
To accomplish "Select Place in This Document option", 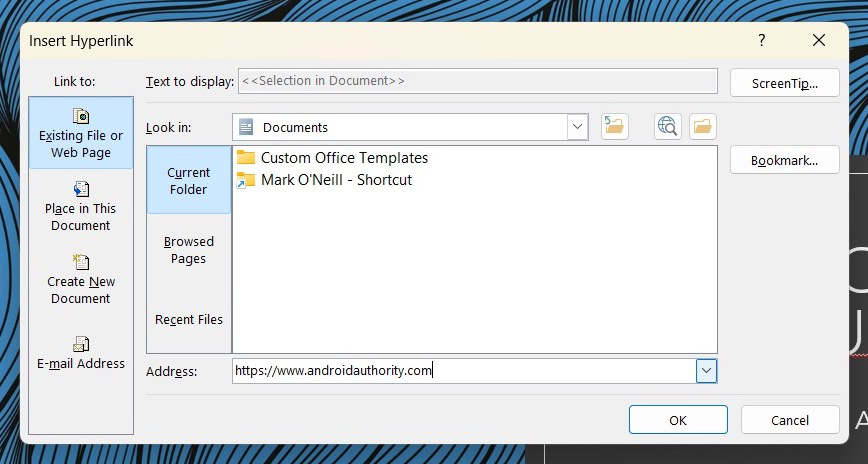I will [x=81, y=206].
